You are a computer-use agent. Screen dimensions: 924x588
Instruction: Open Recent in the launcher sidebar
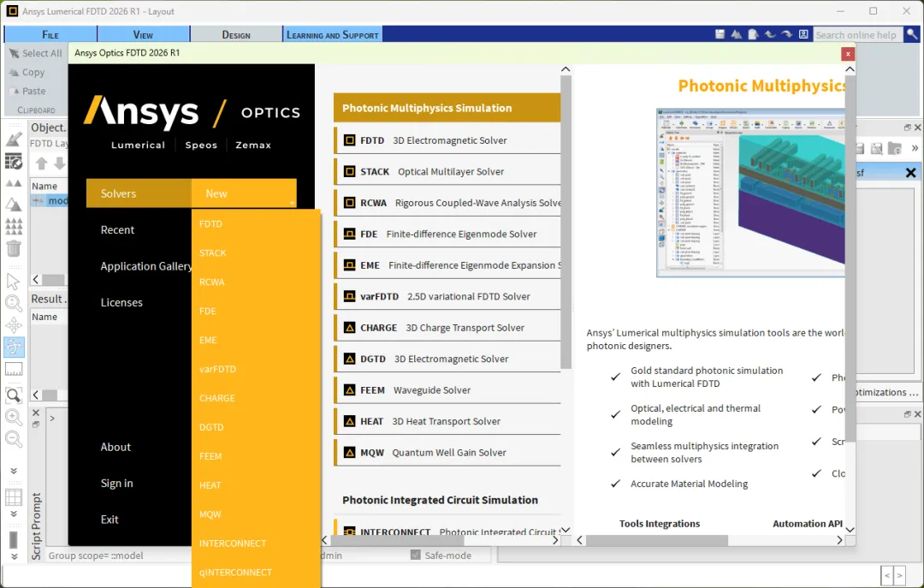tap(117, 230)
